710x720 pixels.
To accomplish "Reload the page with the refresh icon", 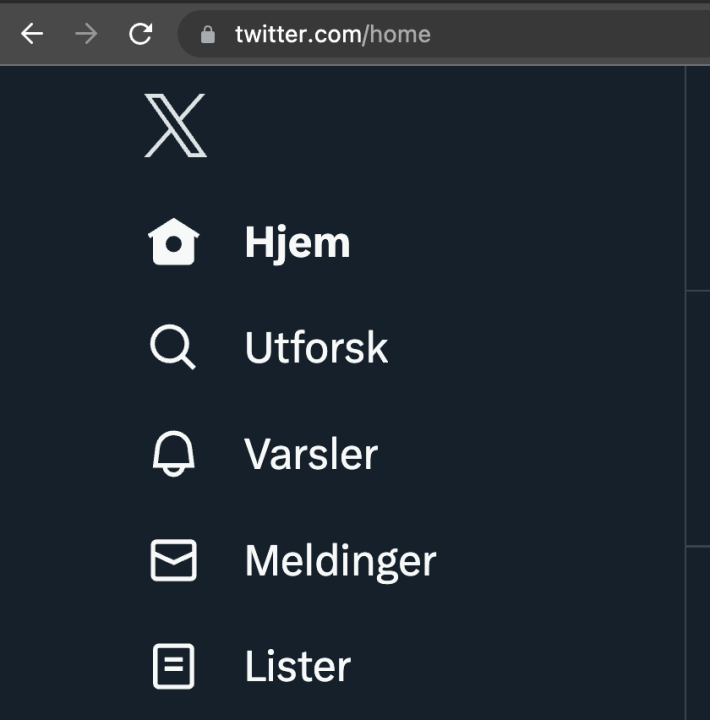I will (140, 34).
